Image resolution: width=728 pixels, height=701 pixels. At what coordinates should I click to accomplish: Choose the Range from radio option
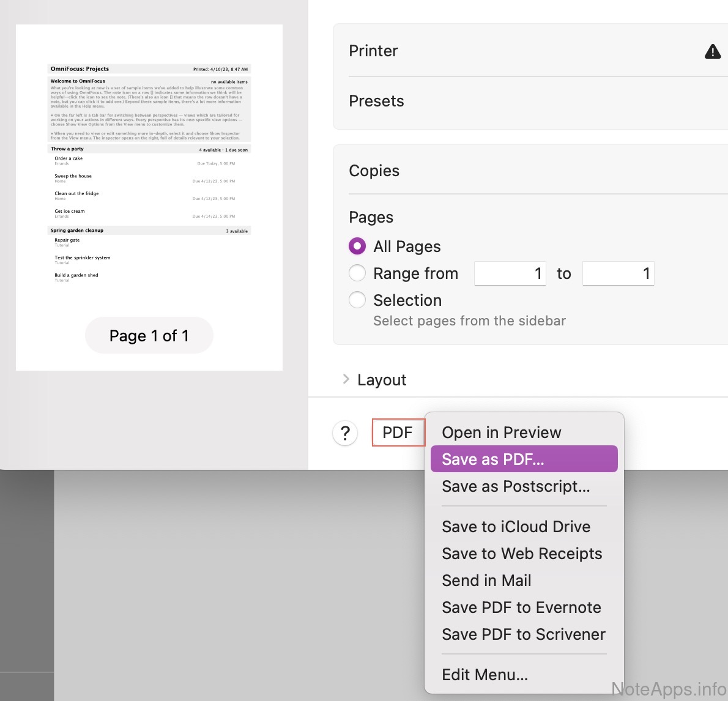pos(357,273)
